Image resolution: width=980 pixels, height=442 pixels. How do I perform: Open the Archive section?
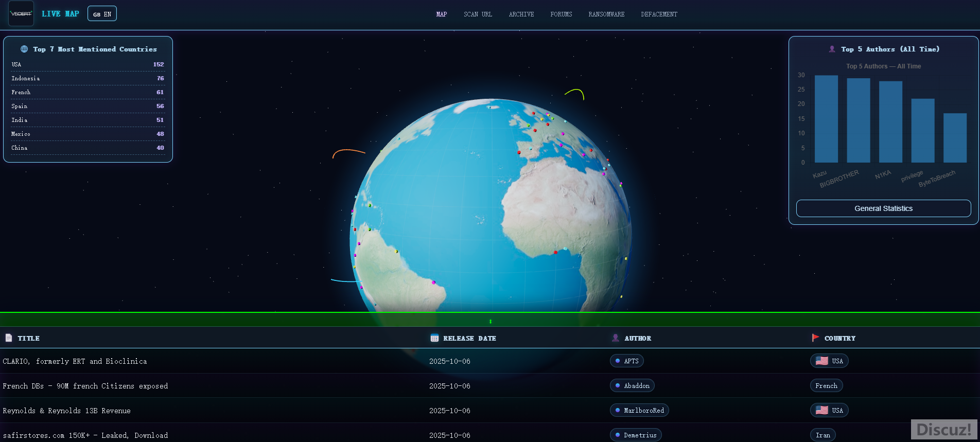tap(521, 14)
